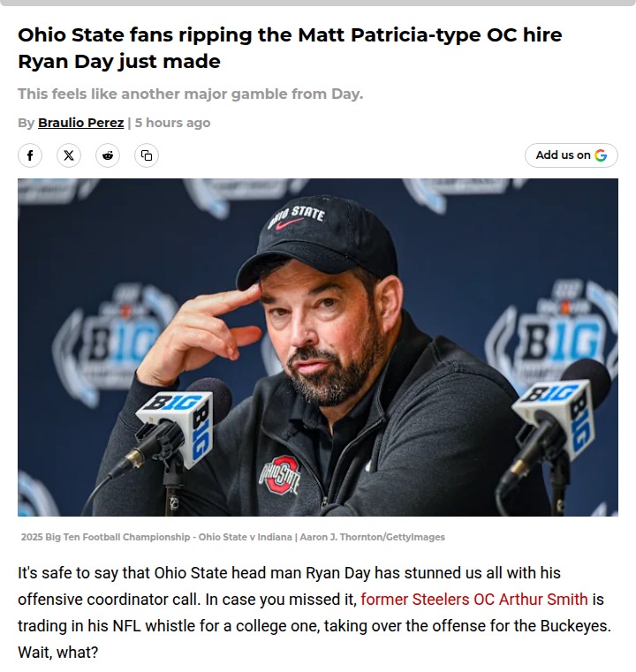This screenshot has height=672, width=636.
Task: Open author Braulio Perez's profile link
Action: [x=80, y=123]
